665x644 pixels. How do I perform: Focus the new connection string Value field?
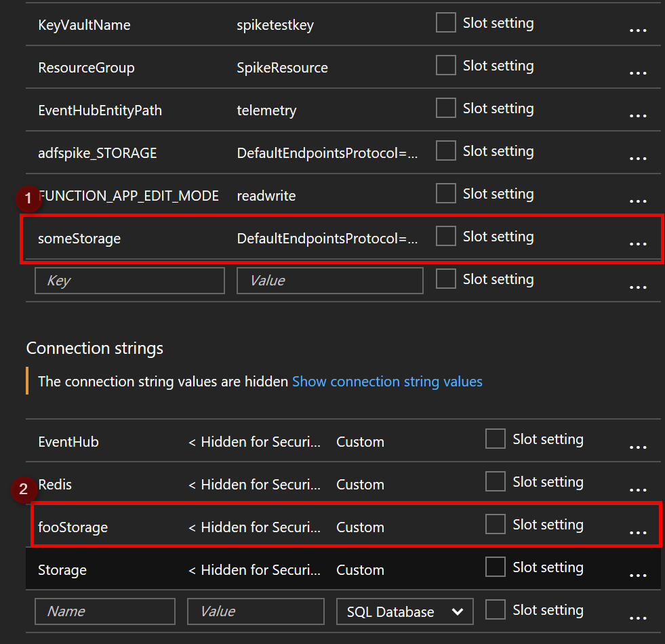(x=256, y=611)
